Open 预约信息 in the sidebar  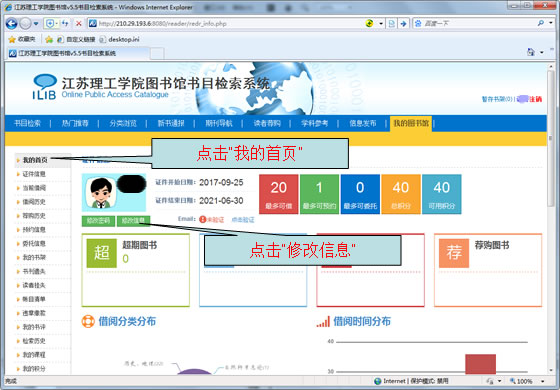pos(34,230)
